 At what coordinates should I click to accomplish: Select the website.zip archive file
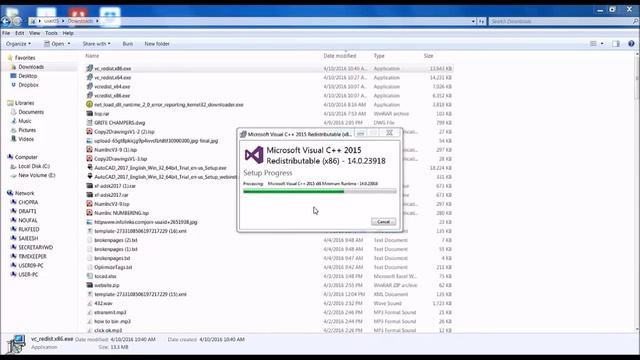107,285
